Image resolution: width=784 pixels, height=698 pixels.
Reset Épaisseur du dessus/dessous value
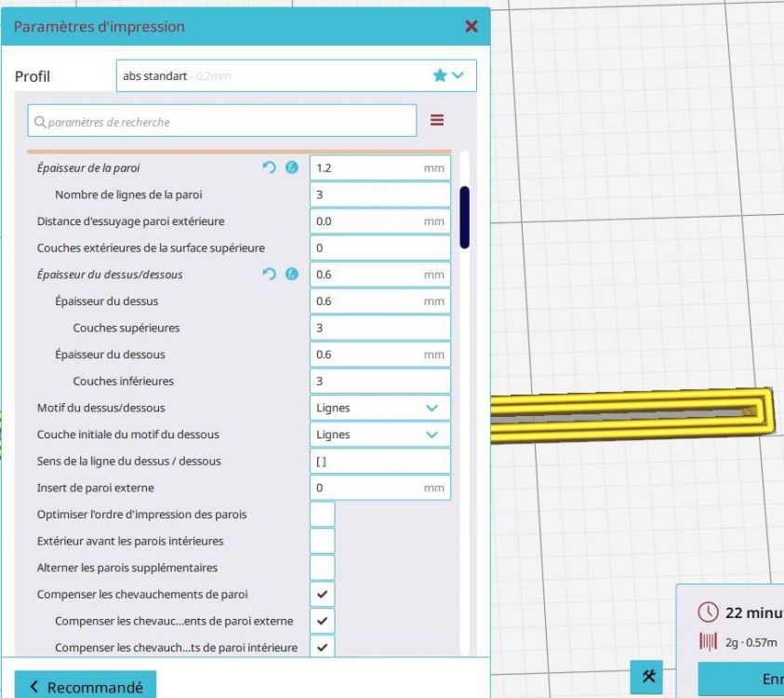(269, 275)
